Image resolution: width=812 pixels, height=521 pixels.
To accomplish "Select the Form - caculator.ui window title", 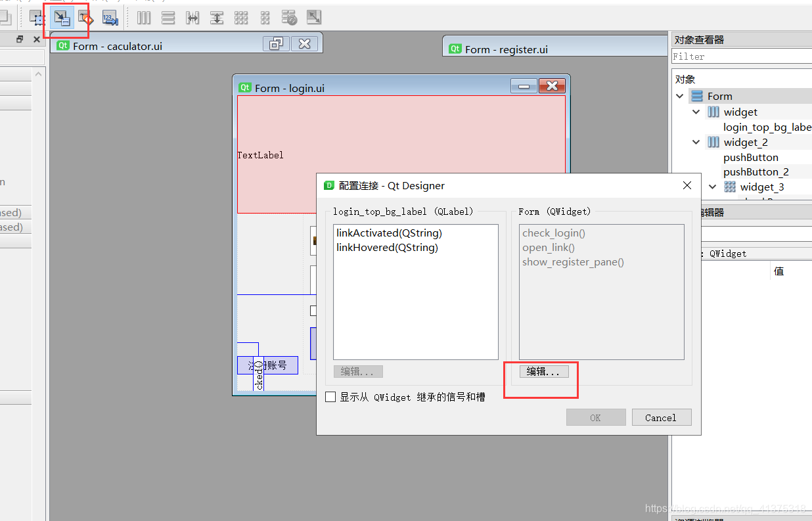I will coord(118,46).
